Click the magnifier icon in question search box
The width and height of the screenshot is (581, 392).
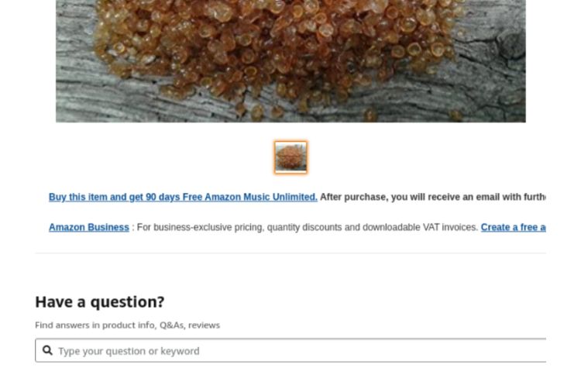(x=47, y=350)
